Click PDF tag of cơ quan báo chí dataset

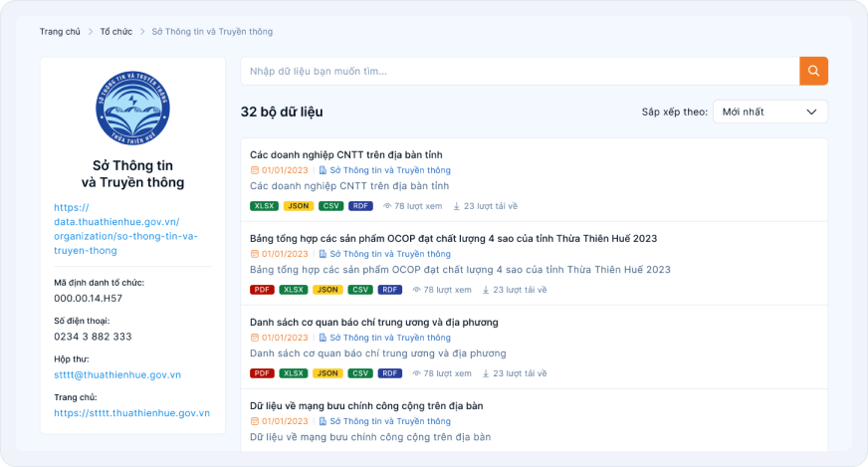pyautogui.click(x=262, y=373)
